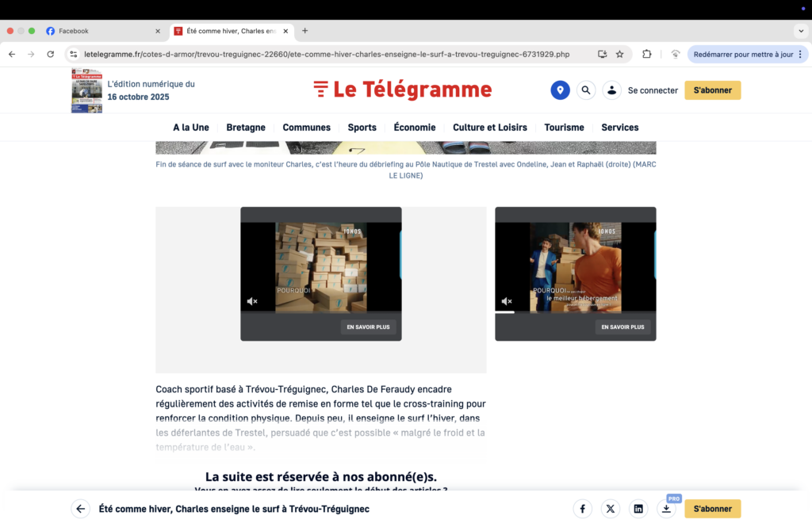The height and width of the screenshot is (527, 812).
Task: Click the back arrow in bottom bar
Action: click(x=80, y=509)
